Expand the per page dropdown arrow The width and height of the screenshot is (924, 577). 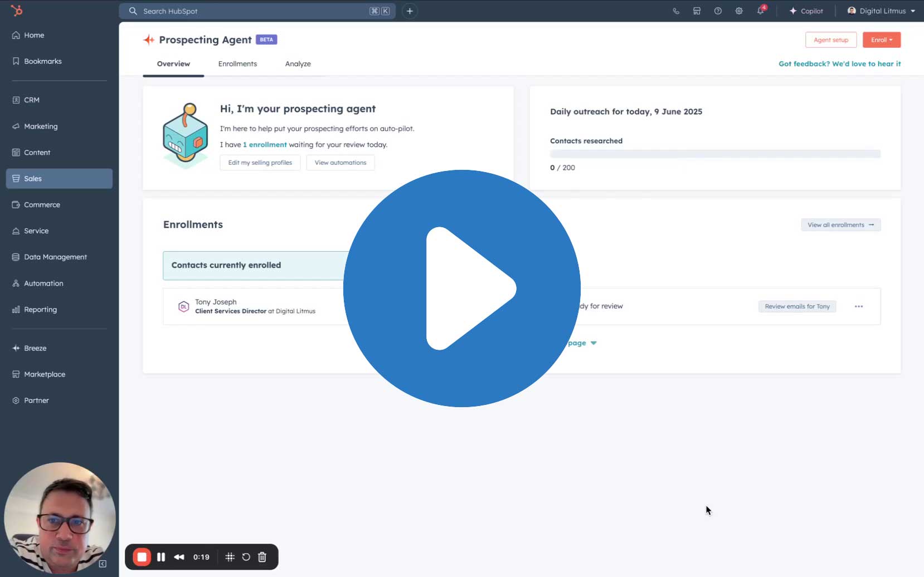click(x=594, y=343)
